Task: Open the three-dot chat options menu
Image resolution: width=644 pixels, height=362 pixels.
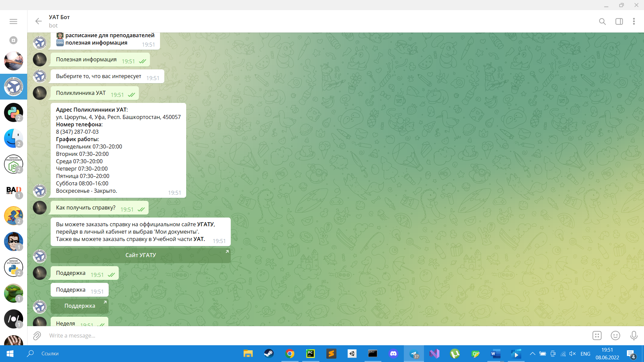Action: point(634,21)
